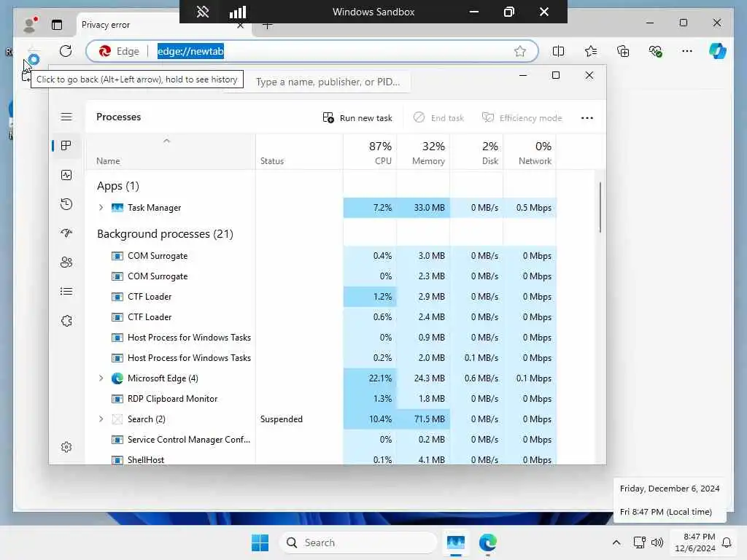Screen dimensions: 747x560
Task: Open Users page in Task Manager sidebar
Action: click(66, 262)
